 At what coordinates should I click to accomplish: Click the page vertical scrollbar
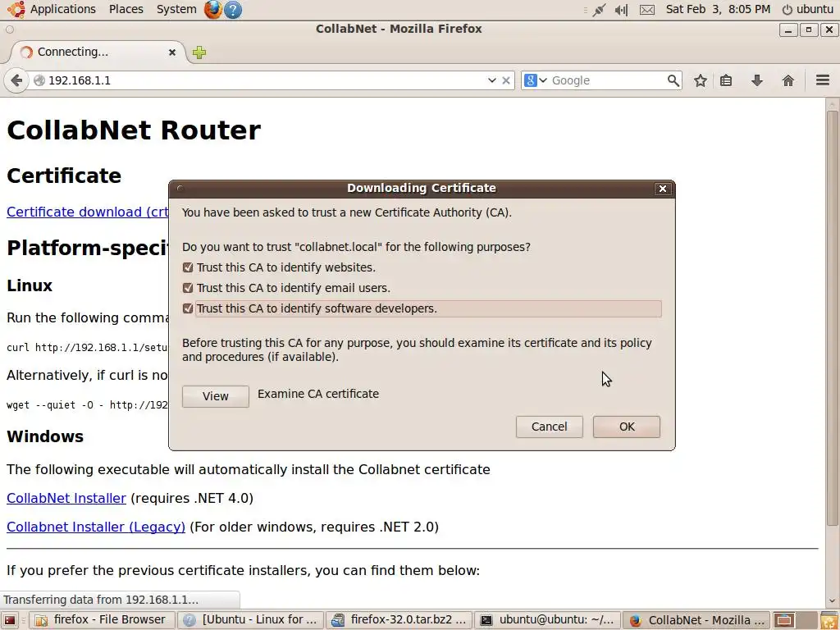coord(832,319)
